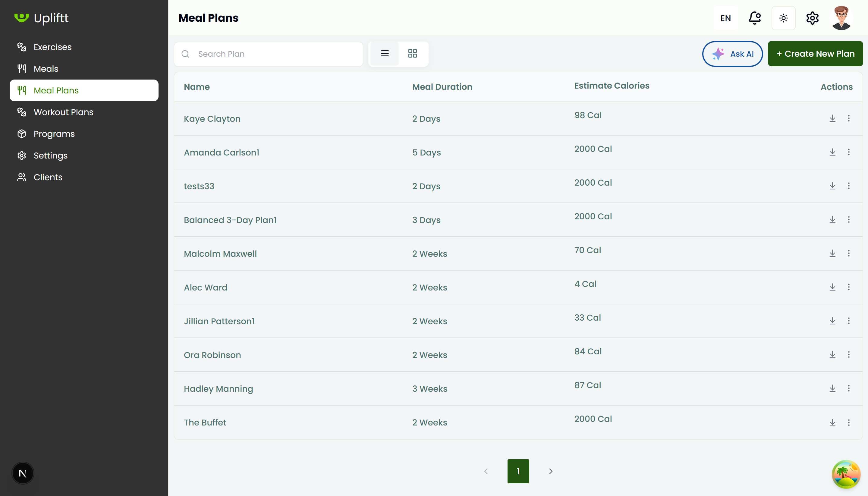Enable list view layout
The image size is (868, 496).
click(385, 53)
